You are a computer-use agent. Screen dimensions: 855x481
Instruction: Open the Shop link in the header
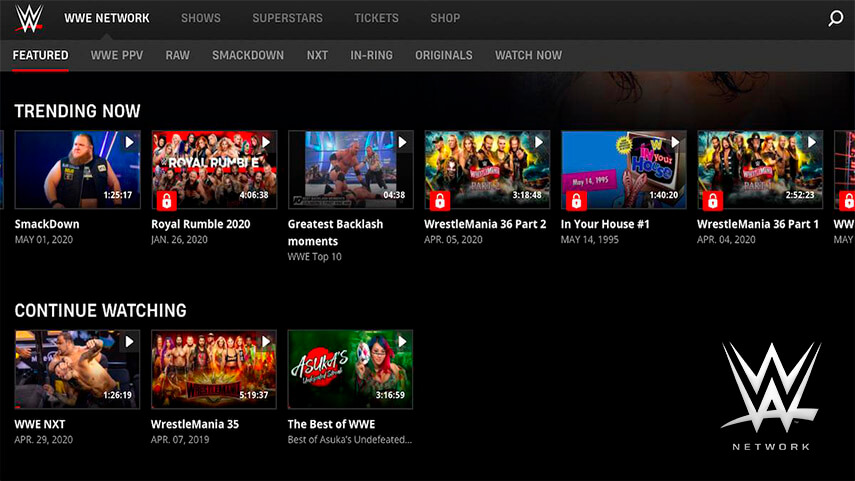point(445,18)
